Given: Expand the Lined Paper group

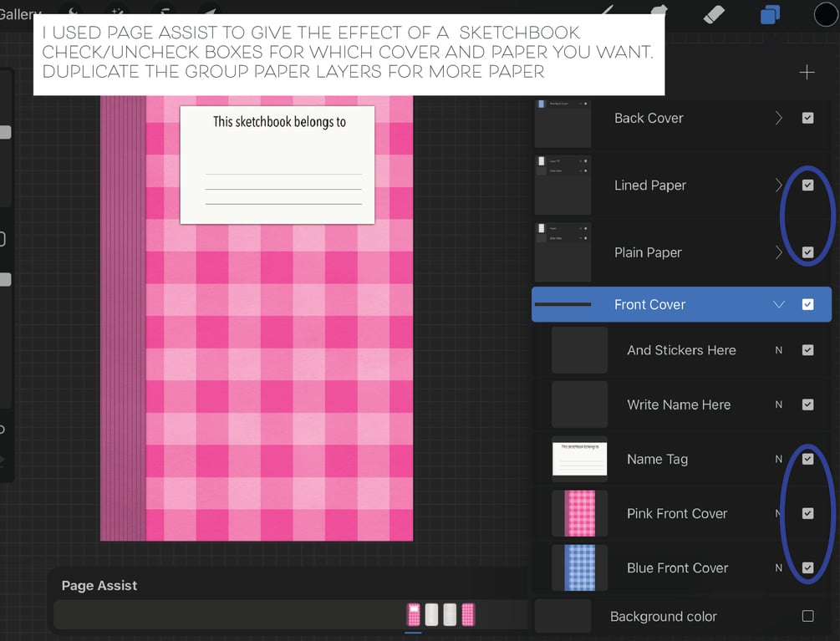Looking at the screenshot, I should tap(779, 186).
